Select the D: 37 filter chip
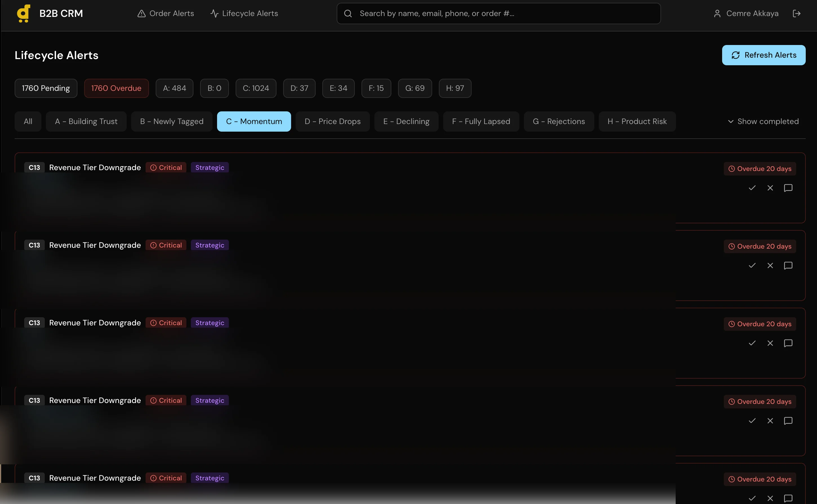Image resolution: width=817 pixels, height=504 pixels. [x=299, y=88]
